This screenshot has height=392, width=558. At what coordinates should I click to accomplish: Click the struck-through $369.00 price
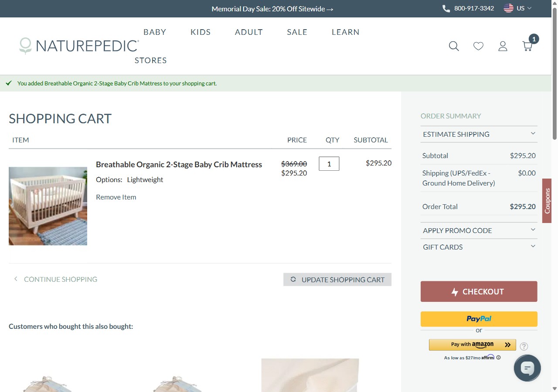[x=294, y=164]
